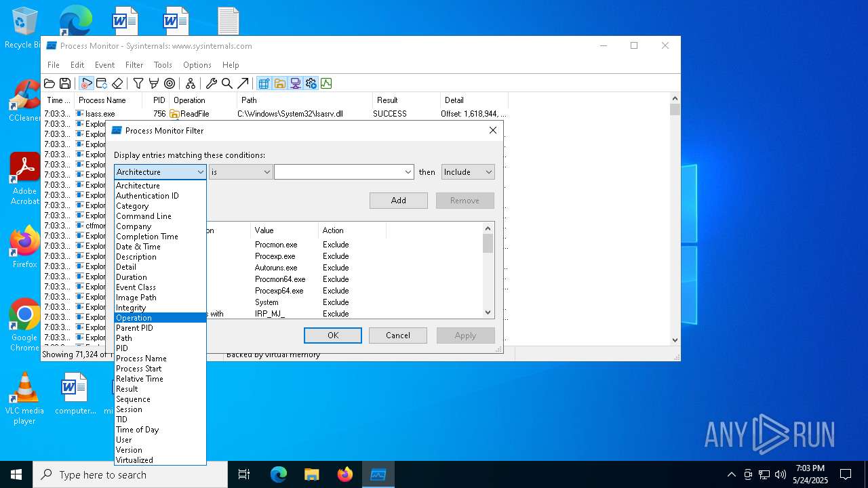Open the Event menu
This screenshot has width=868, height=488.
(x=104, y=65)
